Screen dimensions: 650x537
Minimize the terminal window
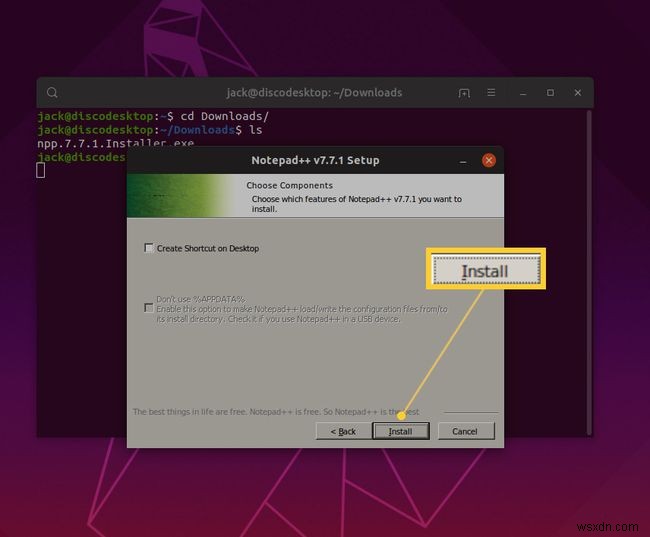click(523, 93)
